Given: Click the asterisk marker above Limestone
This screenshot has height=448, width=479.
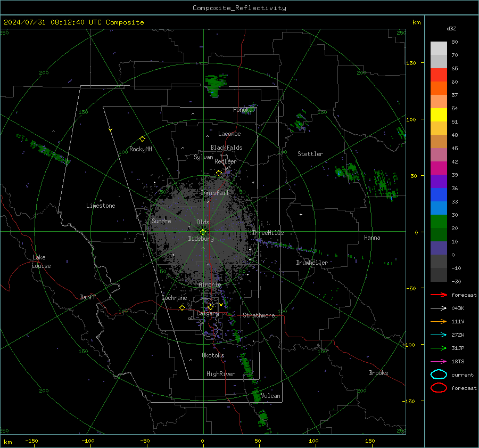Looking at the screenshot, I should (101, 201).
